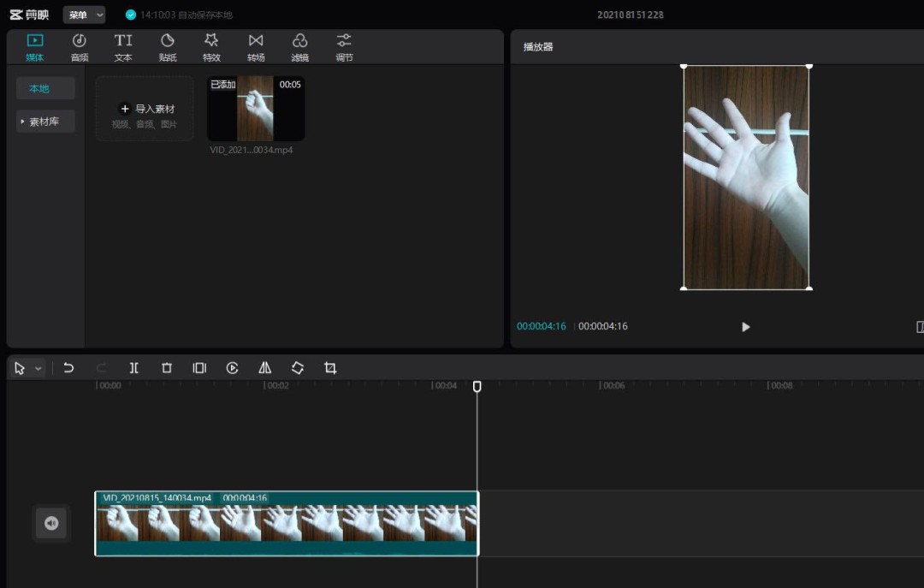
Task: Click the freeze frame icon in timeline toolbar
Action: click(199, 368)
